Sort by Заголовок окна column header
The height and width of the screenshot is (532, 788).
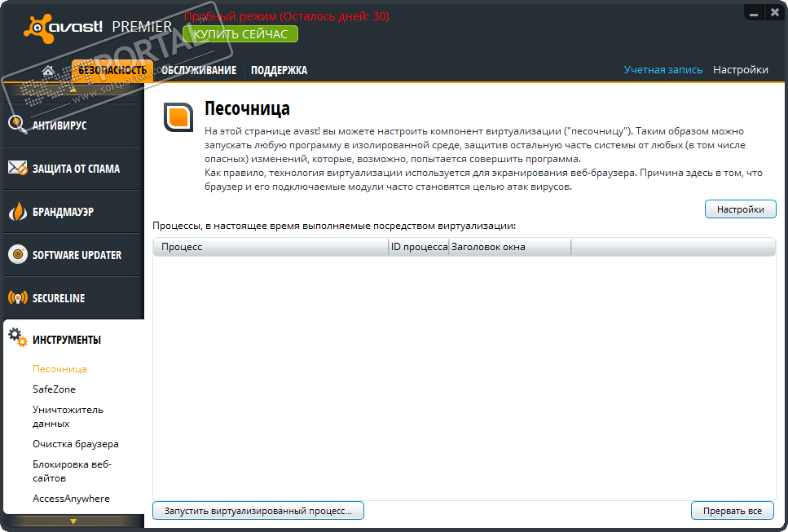coord(509,247)
